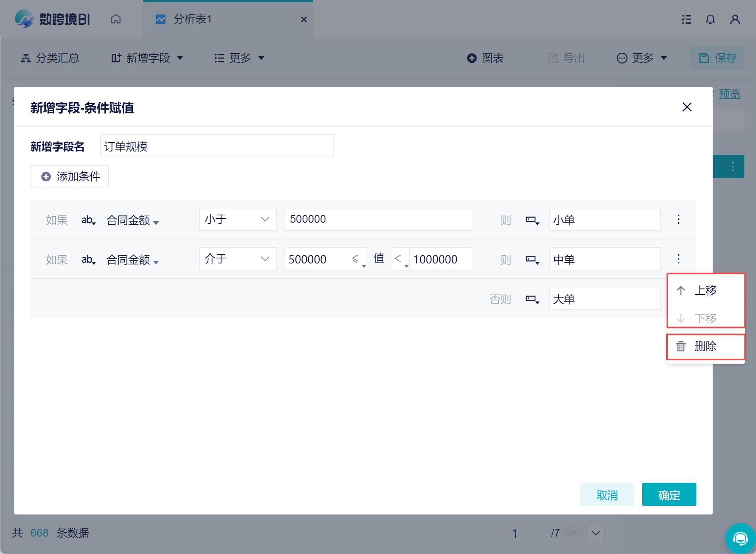Select 上移 from the context menu

[705, 291]
